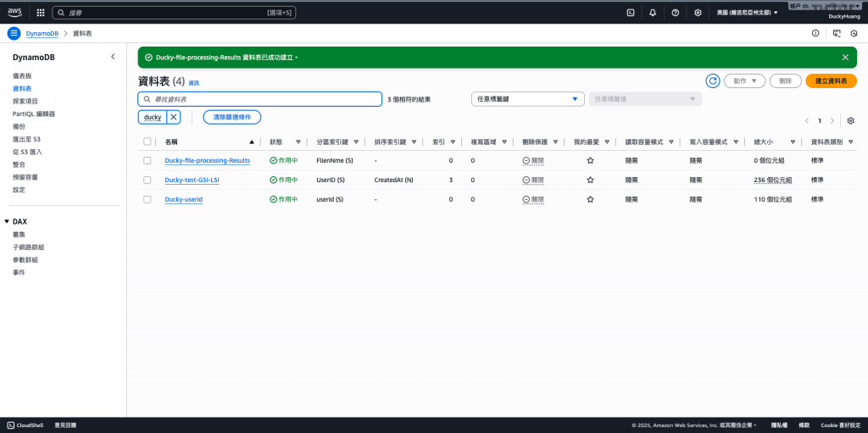Open the screen icon beside the info icon
This screenshot has height=433, width=868.
(x=837, y=33)
